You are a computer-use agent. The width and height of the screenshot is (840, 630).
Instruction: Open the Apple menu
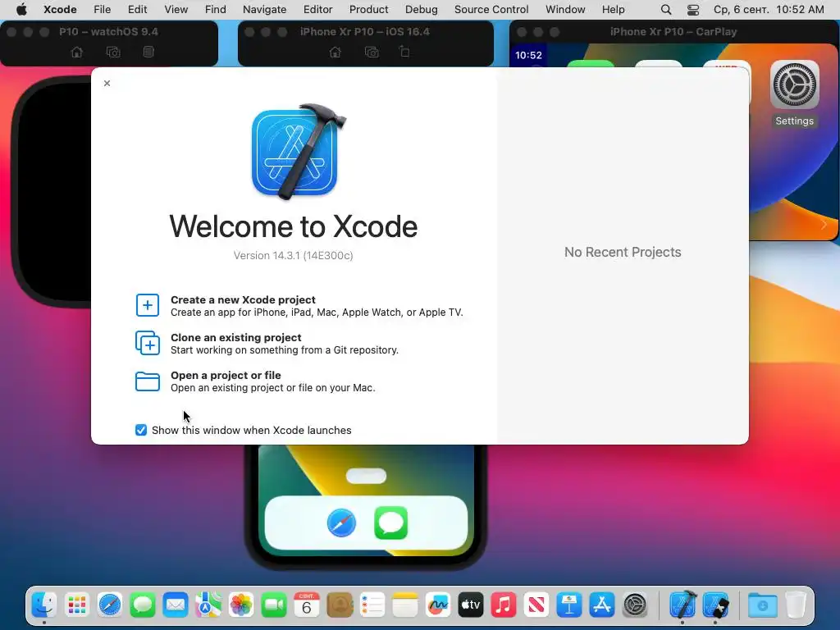[21, 10]
